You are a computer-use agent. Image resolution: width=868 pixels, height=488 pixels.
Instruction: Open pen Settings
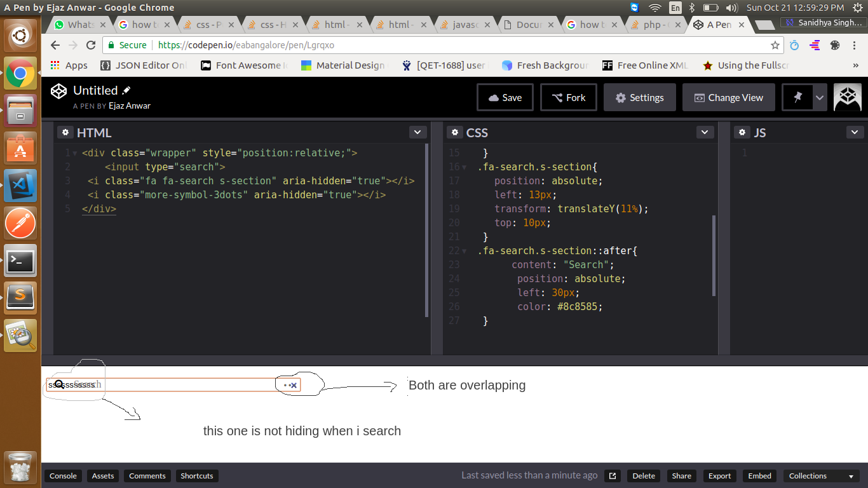639,97
